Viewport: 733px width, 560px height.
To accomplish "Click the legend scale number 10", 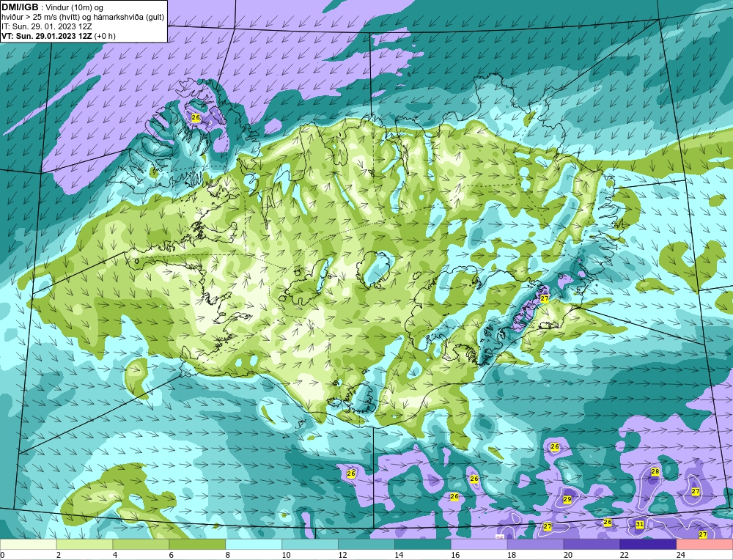I will click(x=286, y=555).
